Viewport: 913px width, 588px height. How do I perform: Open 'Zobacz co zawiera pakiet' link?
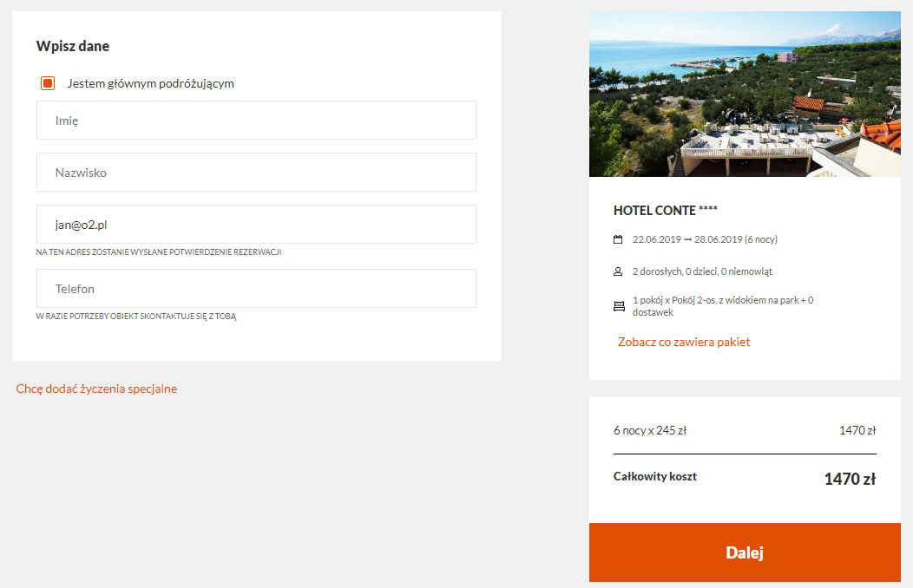click(x=684, y=342)
